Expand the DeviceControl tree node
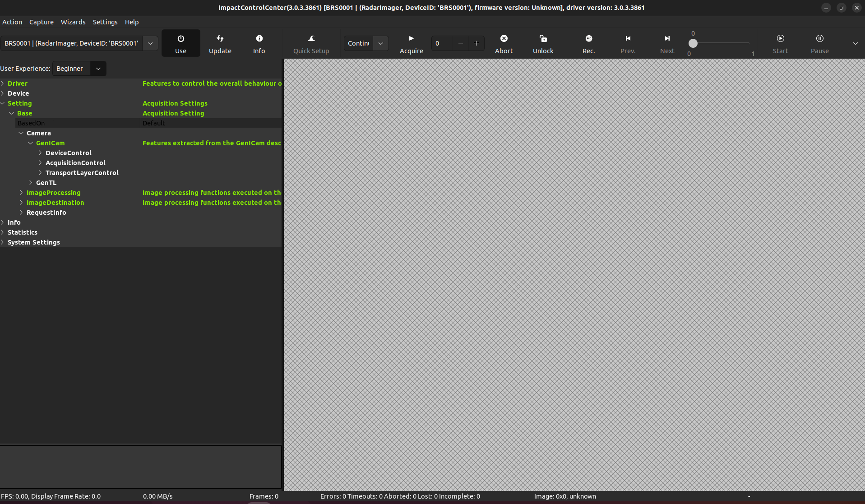The height and width of the screenshot is (504, 865). click(x=40, y=153)
